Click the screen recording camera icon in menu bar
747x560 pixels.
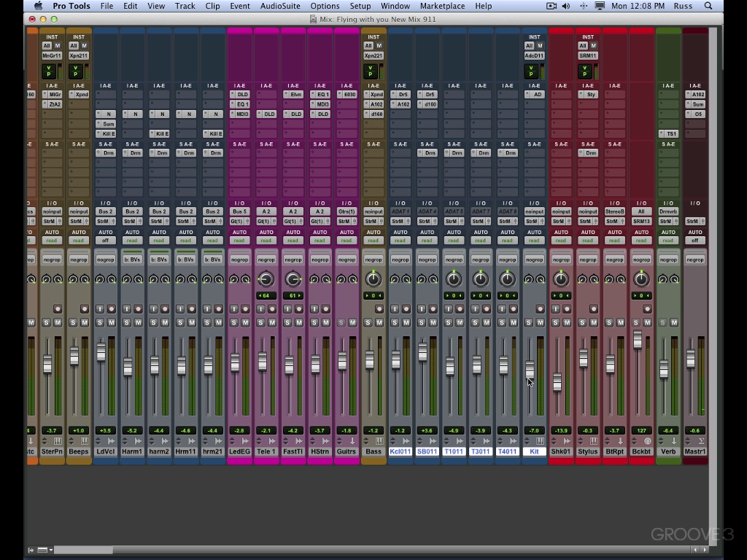point(551,6)
